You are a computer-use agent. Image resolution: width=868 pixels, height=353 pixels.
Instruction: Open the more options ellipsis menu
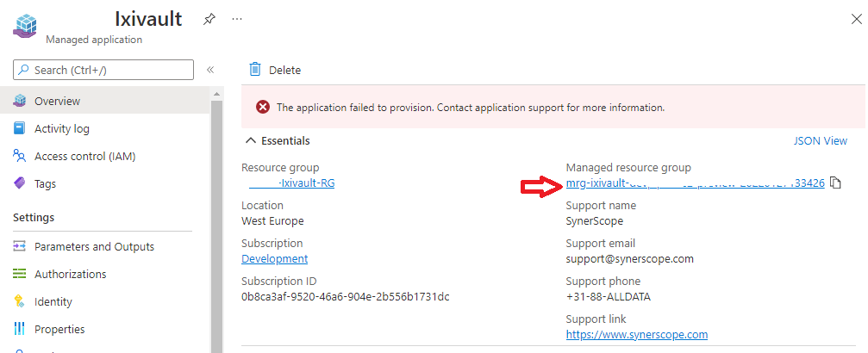pyautogui.click(x=237, y=19)
